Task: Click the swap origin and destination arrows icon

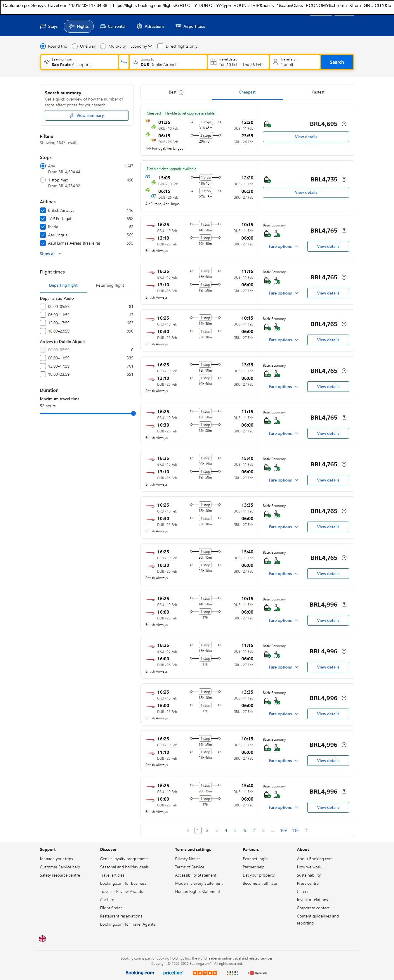Action: [124, 62]
